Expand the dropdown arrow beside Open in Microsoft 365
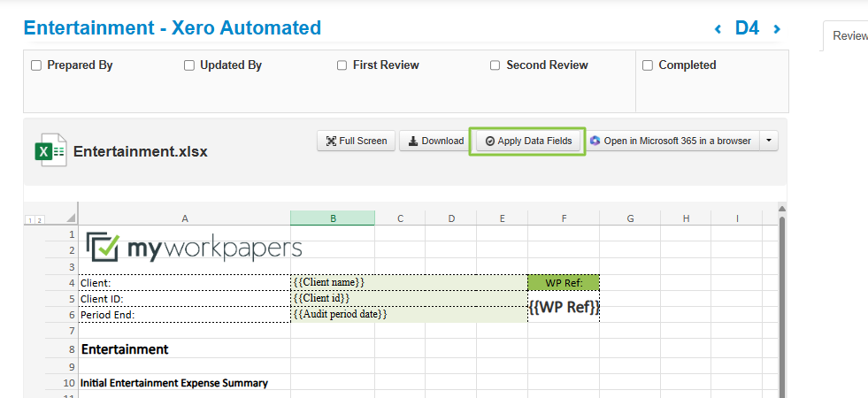The height and width of the screenshot is (398, 868). [x=769, y=141]
